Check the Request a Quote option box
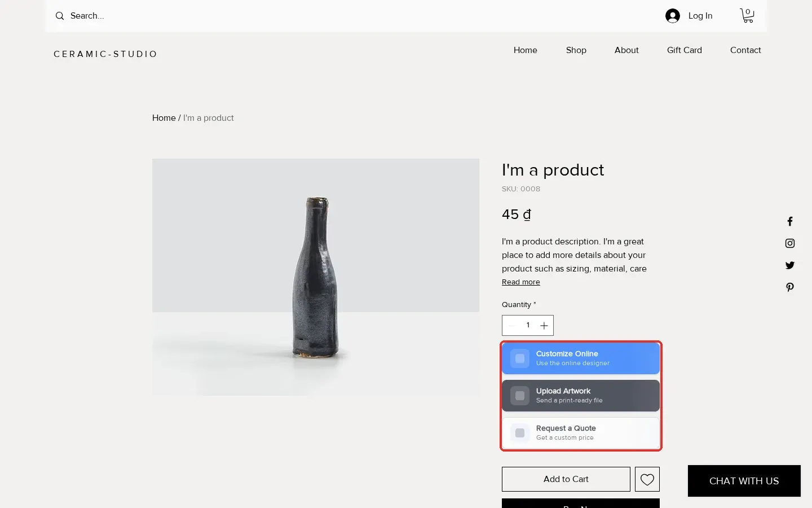Screen dimensions: 812x508 coord(520,433)
